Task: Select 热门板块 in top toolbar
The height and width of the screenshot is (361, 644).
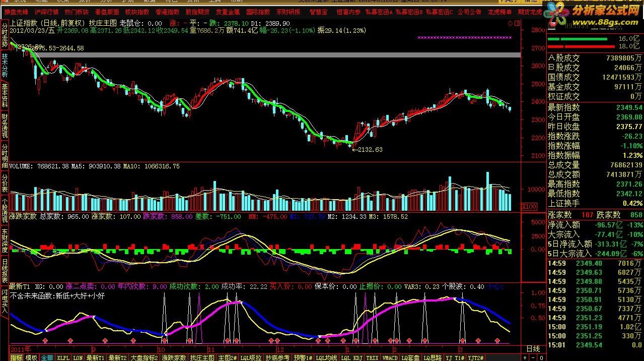Action: [77, 12]
